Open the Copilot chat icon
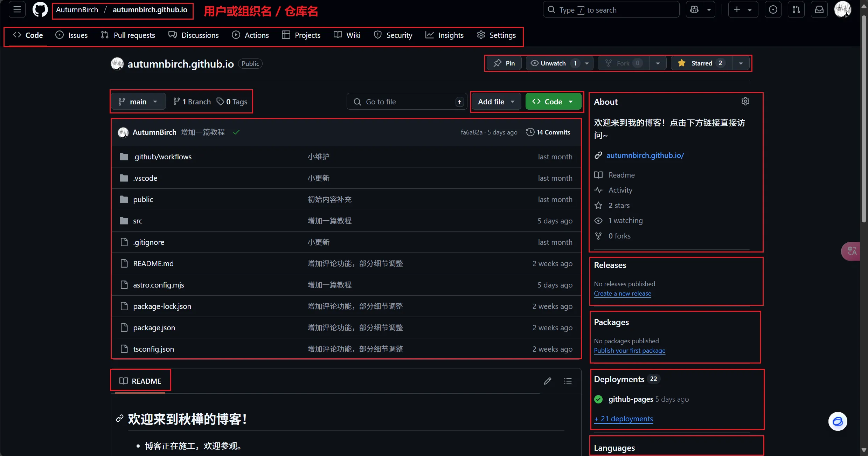 click(694, 10)
